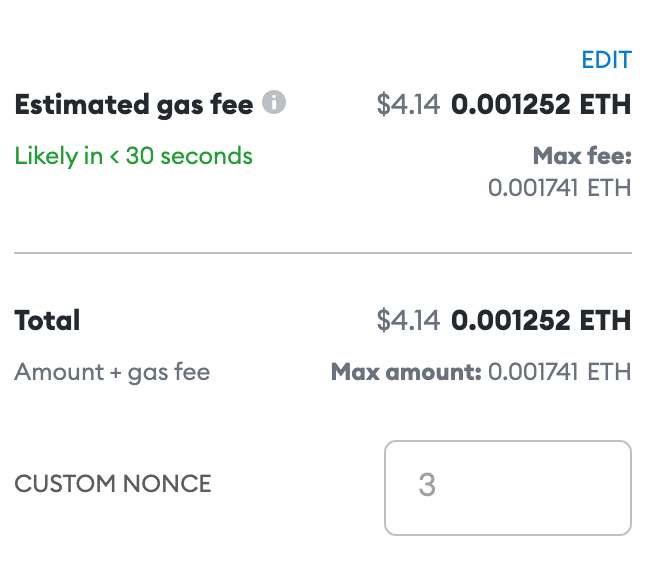Click the EDIT gas fee link
This screenshot has height=576, width=660.
[606, 60]
